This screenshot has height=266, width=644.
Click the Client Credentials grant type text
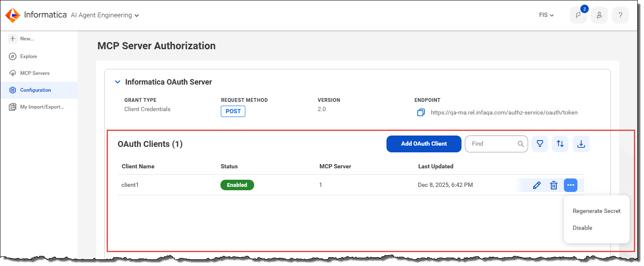coord(148,109)
